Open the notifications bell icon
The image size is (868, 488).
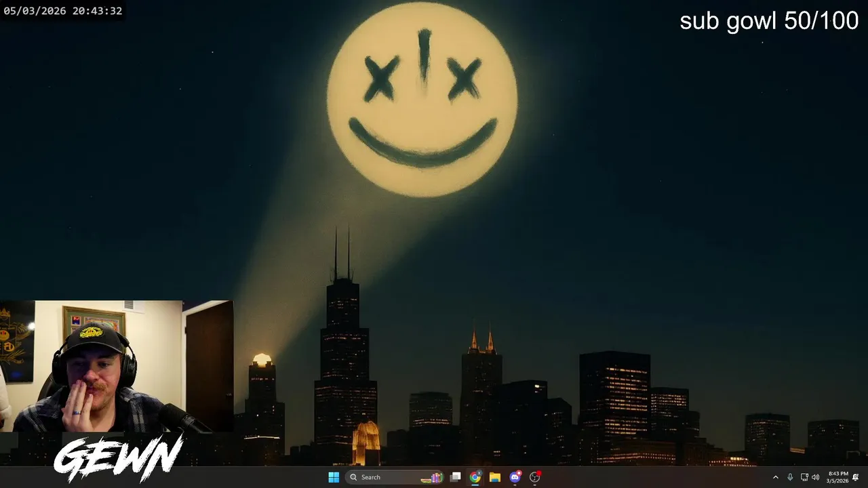click(856, 477)
